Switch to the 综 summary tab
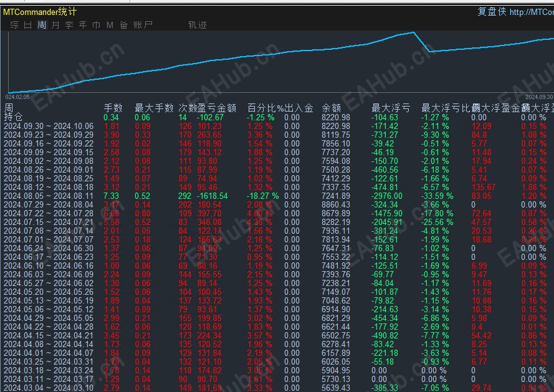Screen dimensions: 554x392 tap(14, 25)
